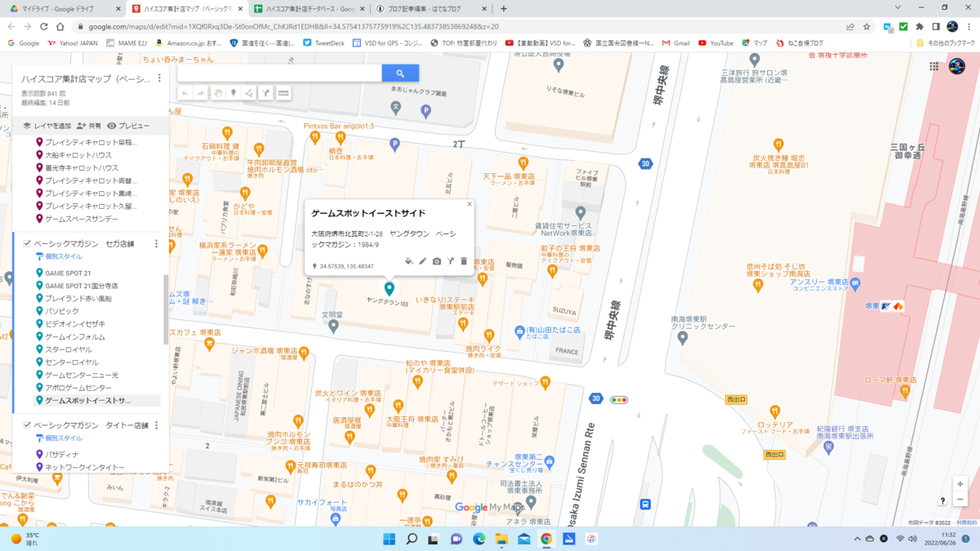Select the measure distances ruler tool

[283, 93]
